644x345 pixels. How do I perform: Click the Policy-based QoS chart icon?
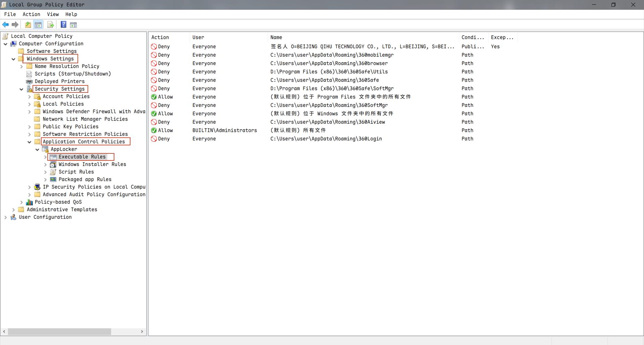pyautogui.click(x=30, y=202)
